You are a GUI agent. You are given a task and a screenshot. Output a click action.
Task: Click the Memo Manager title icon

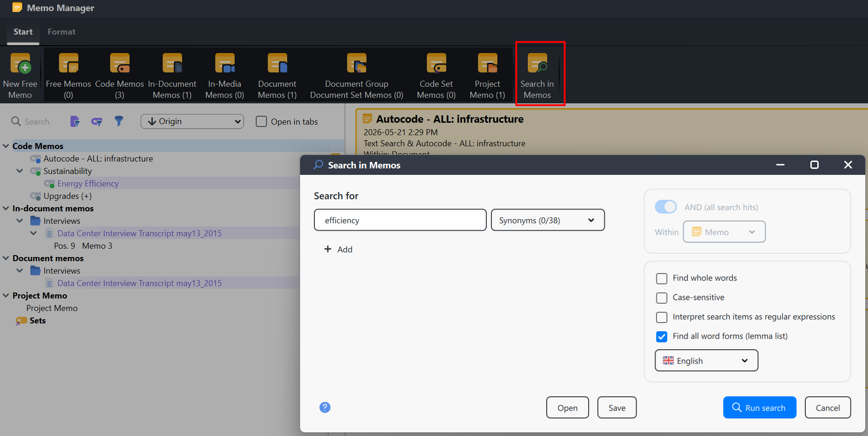[17, 7]
